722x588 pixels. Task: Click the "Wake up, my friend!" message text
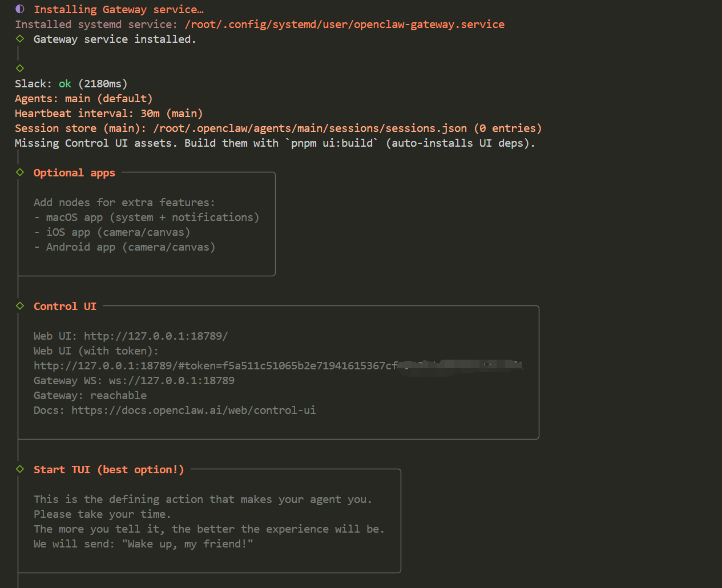click(187, 544)
